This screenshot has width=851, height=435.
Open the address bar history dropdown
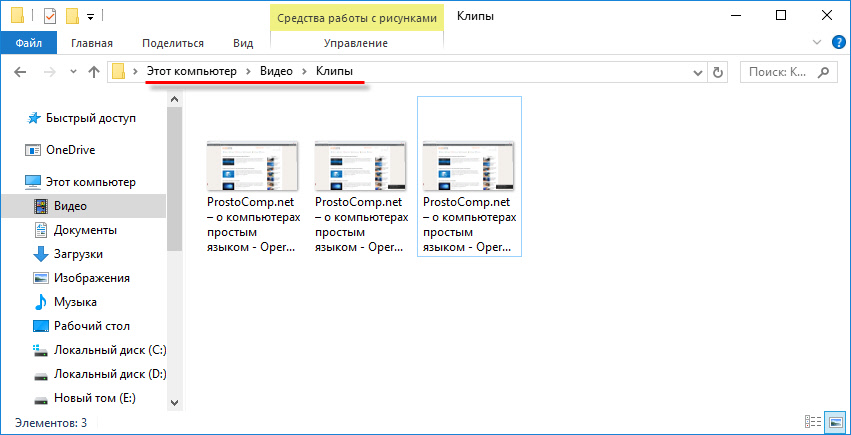coord(698,72)
